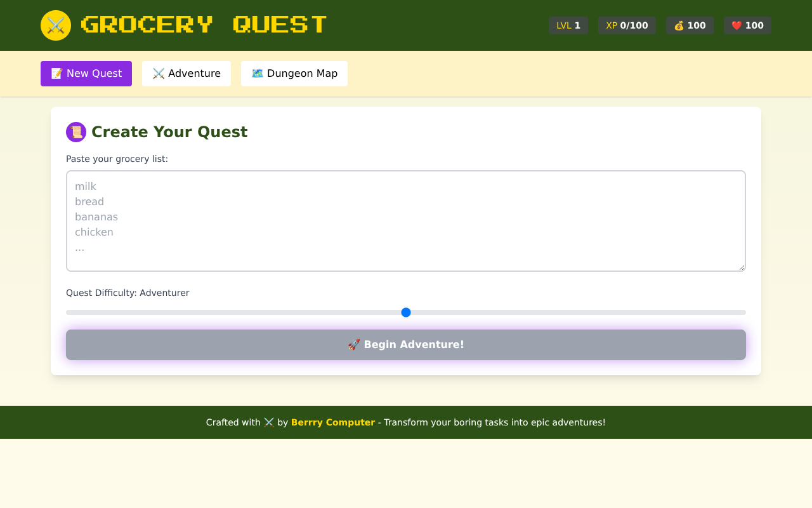Click the text area resize handle
This screenshot has width=812, height=508.
tap(742, 267)
